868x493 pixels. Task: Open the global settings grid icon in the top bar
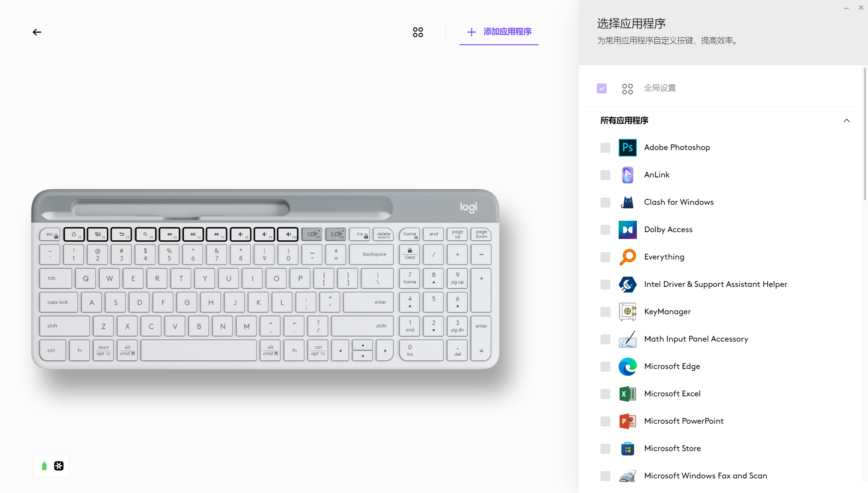coord(418,32)
